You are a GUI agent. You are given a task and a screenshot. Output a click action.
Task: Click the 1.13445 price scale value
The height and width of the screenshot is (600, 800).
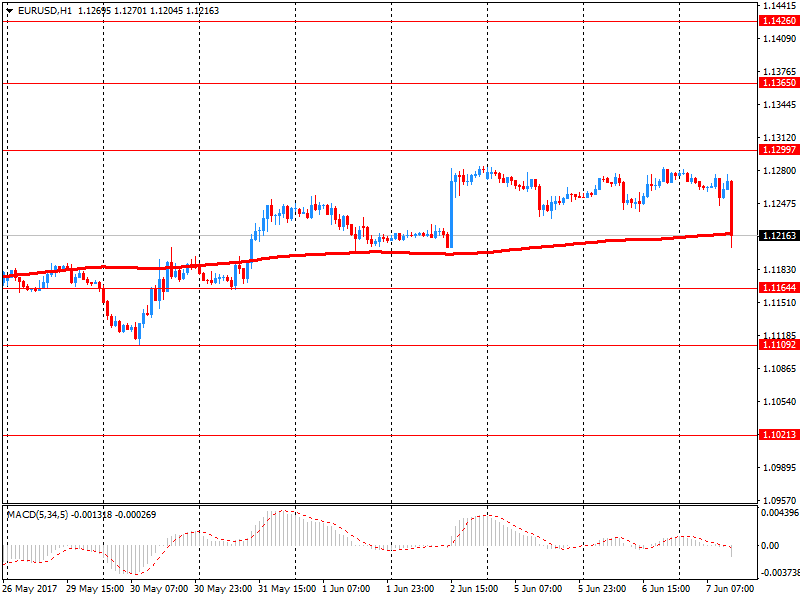[x=779, y=105]
